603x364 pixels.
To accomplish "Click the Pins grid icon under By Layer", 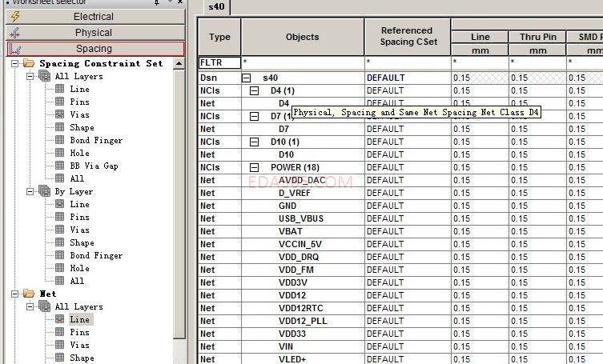I will (59, 217).
